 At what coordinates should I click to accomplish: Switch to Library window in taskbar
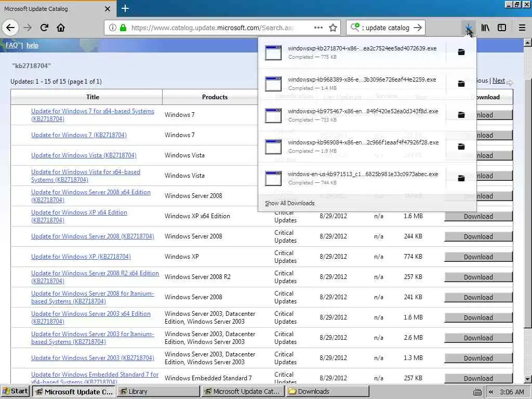pyautogui.click(x=159, y=392)
